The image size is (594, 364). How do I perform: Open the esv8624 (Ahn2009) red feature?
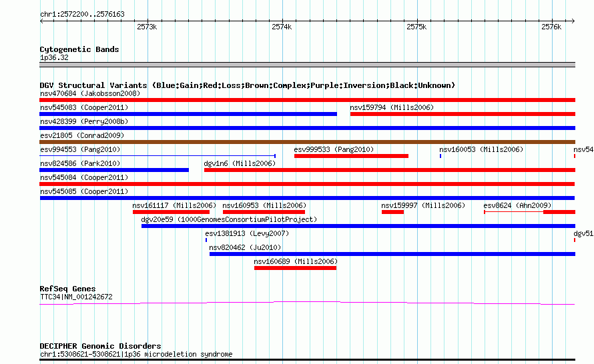click(x=530, y=212)
